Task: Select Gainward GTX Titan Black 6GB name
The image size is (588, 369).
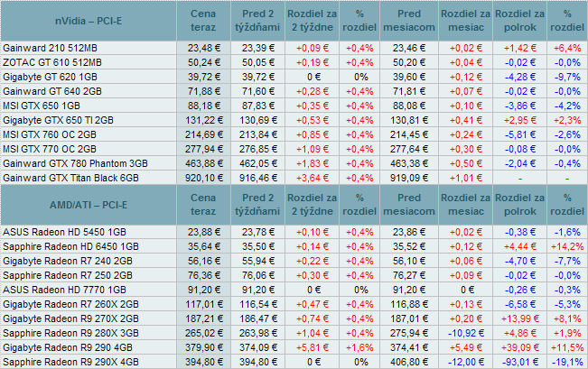Action: [x=70, y=178]
